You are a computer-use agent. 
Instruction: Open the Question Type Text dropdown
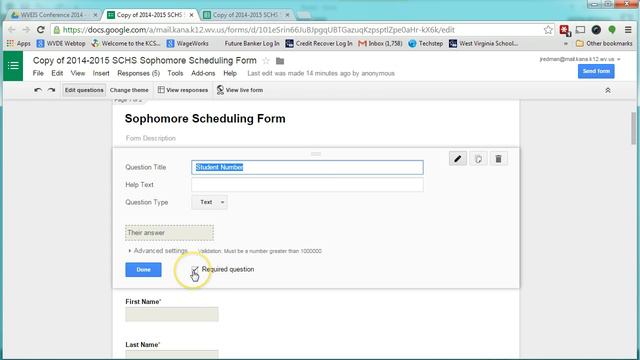209,202
